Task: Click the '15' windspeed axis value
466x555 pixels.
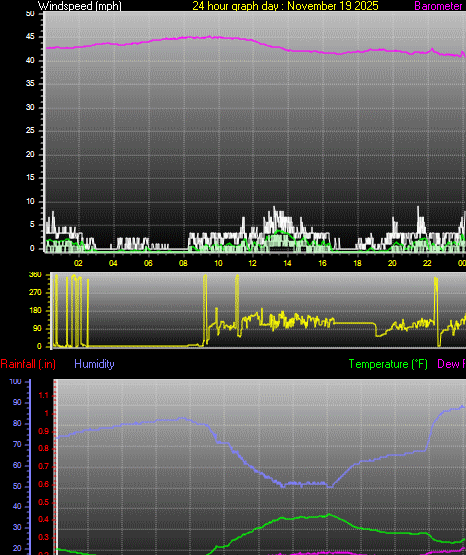Action: tap(30, 178)
